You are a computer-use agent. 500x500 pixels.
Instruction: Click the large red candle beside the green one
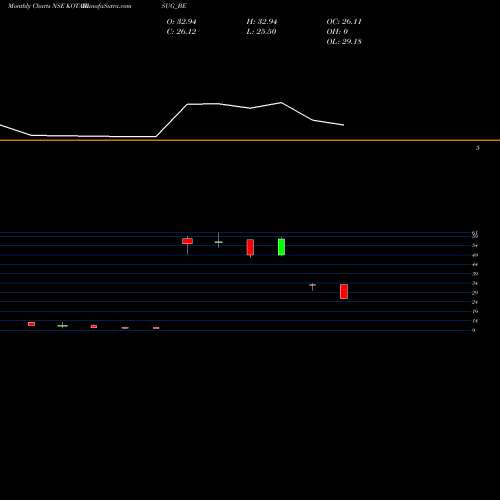(x=250, y=248)
